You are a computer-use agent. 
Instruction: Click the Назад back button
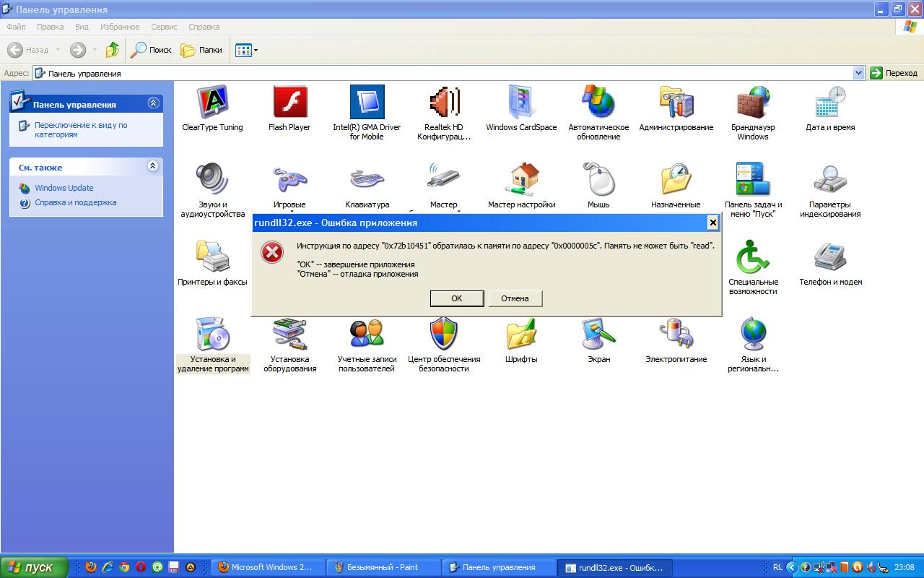[29, 50]
